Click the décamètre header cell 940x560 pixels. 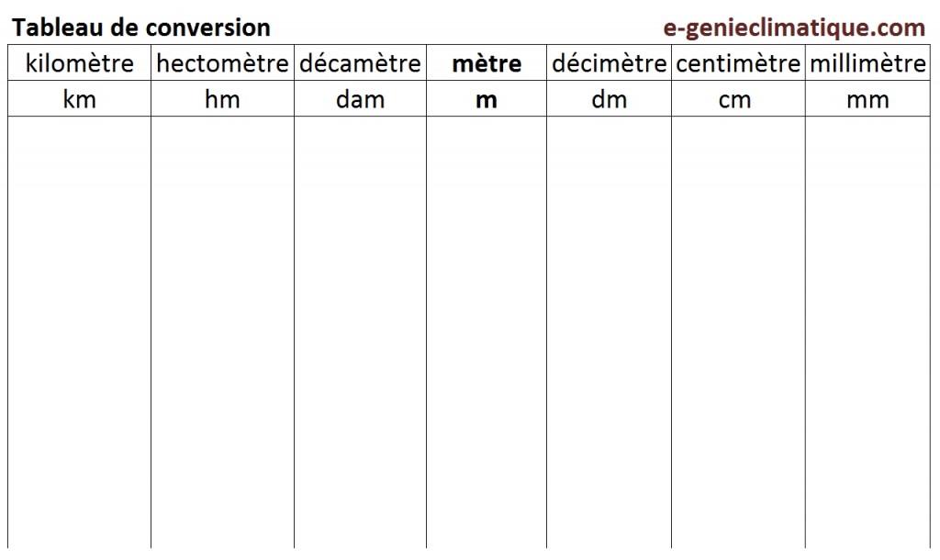(360, 63)
